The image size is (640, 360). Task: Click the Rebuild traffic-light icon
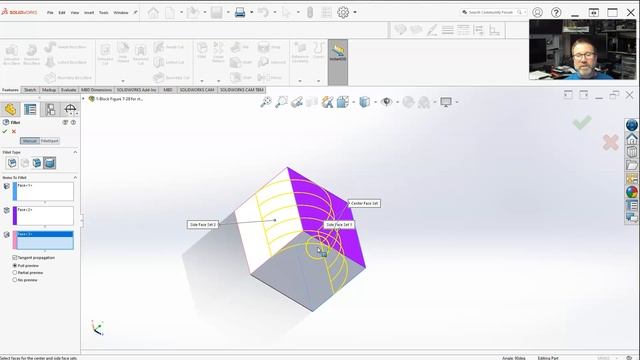[310, 13]
